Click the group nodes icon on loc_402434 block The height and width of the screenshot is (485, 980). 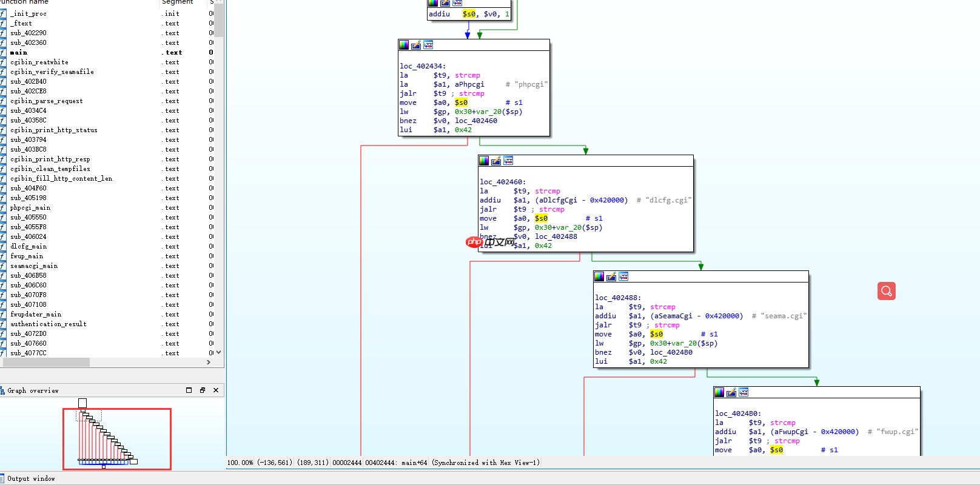click(428, 45)
